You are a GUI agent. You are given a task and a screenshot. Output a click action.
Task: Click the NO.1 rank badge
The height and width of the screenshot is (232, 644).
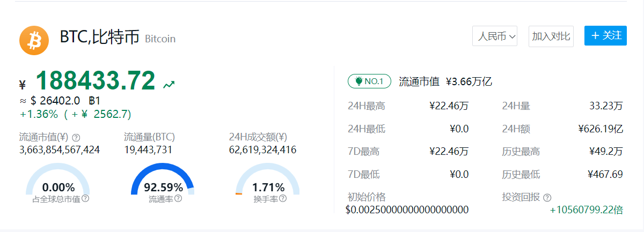(370, 81)
